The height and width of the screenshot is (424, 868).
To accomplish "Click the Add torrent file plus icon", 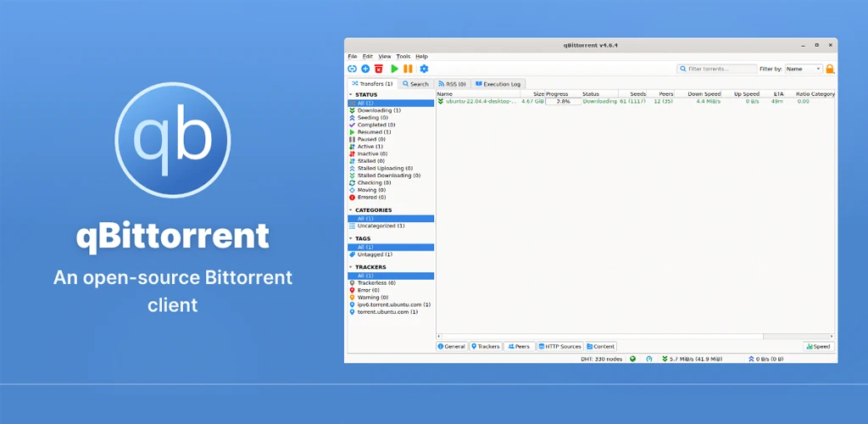I will click(x=365, y=69).
